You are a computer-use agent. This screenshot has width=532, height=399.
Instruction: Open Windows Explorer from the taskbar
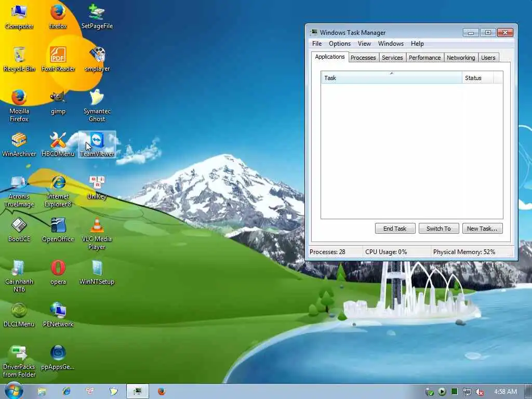click(x=42, y=392)
